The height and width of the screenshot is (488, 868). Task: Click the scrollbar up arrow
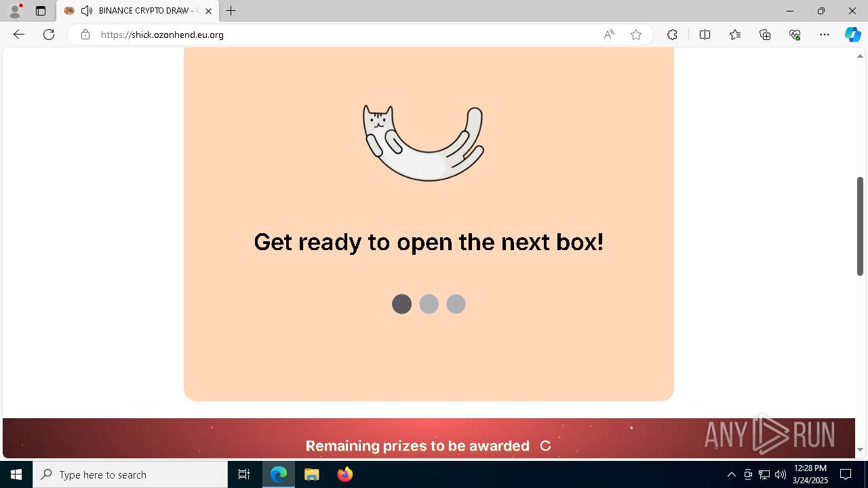[860, 56]
